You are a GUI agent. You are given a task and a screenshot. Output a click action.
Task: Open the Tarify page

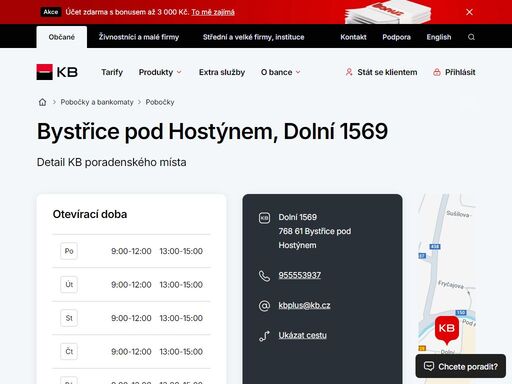tap(112, 72)
